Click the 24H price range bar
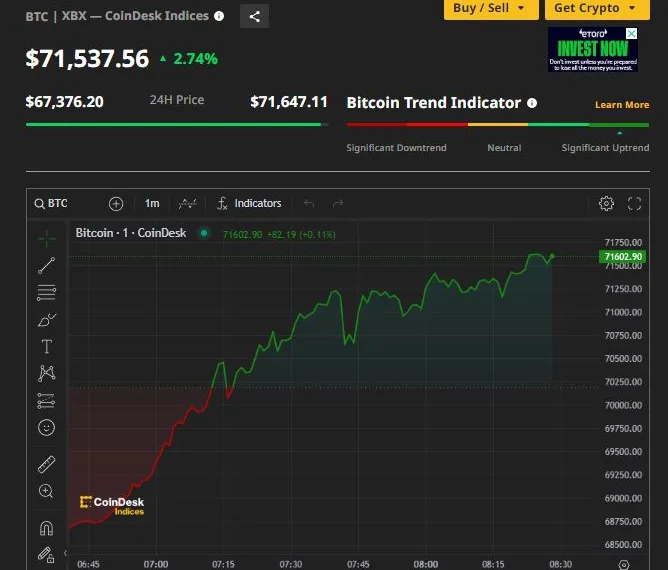This screenshot has width=668, height=570. tap(177, 125)
